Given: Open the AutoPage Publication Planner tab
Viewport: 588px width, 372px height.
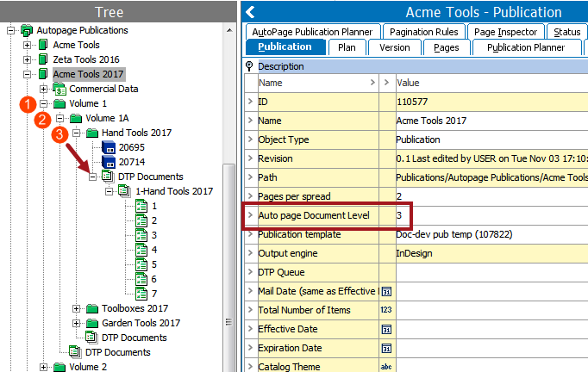Looking at the screenshot, I should pos(313,32).
